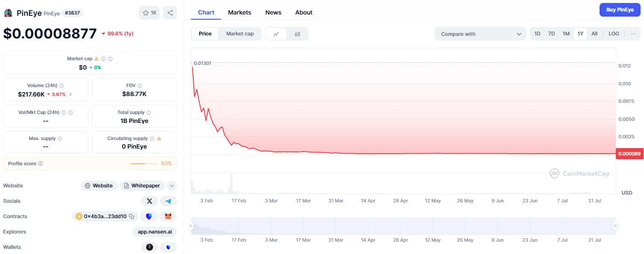Switch to candlestick chart icon
644x254 pixels.
[297, 34]
